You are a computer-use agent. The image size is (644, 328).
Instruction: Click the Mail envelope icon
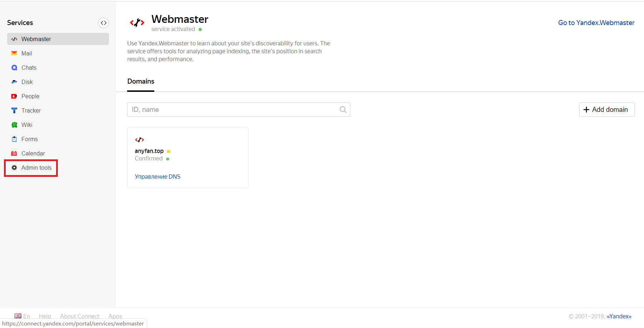[x=14, y=53]
